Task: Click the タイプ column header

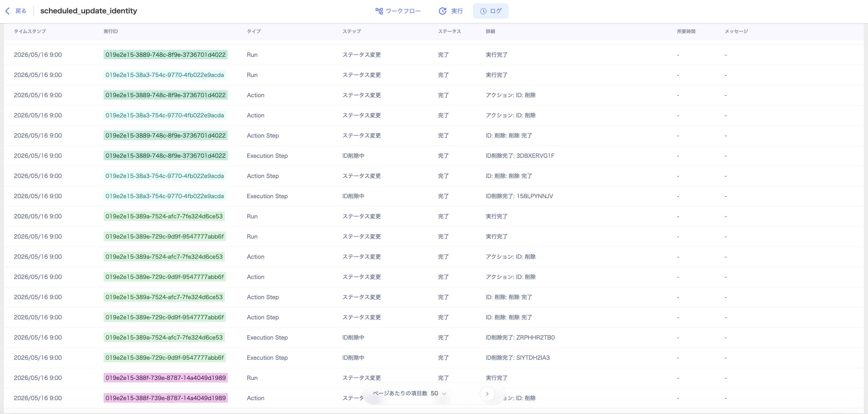Action: point(254,31)
